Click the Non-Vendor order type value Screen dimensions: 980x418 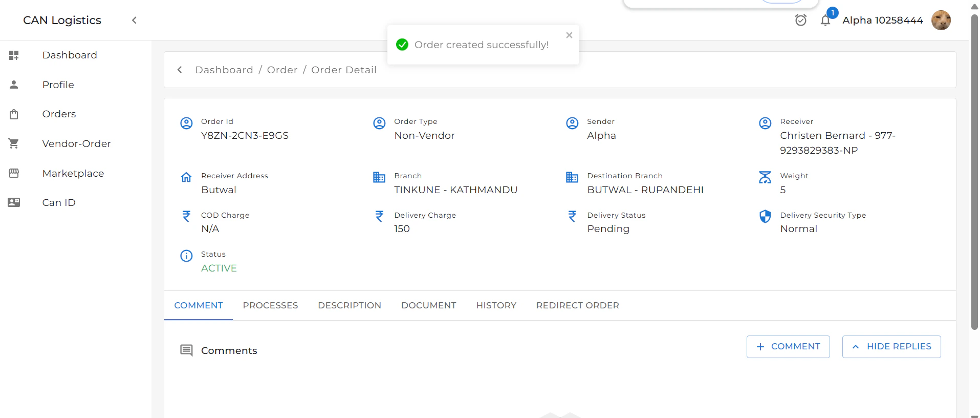424,136
